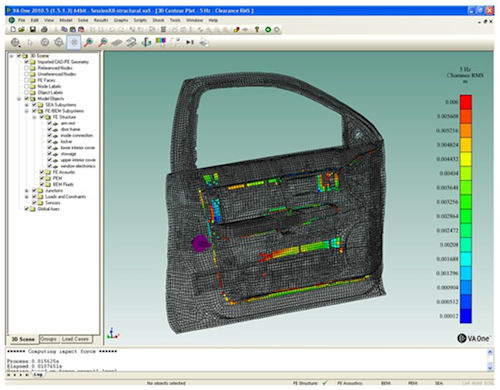This screenshot has width=500, height=390.
Task: Click the dark blue swatch at legend bottom
Action: (x=466, y=316)
